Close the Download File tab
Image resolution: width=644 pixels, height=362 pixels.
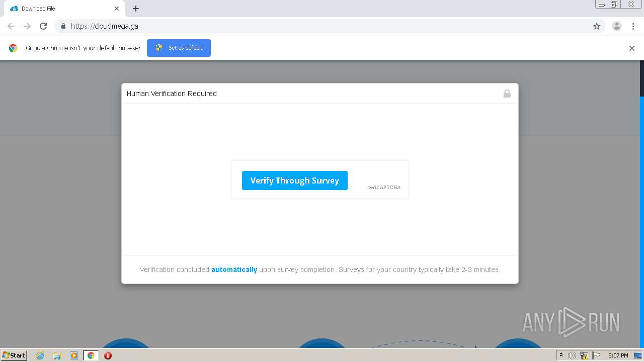[117, 9]
